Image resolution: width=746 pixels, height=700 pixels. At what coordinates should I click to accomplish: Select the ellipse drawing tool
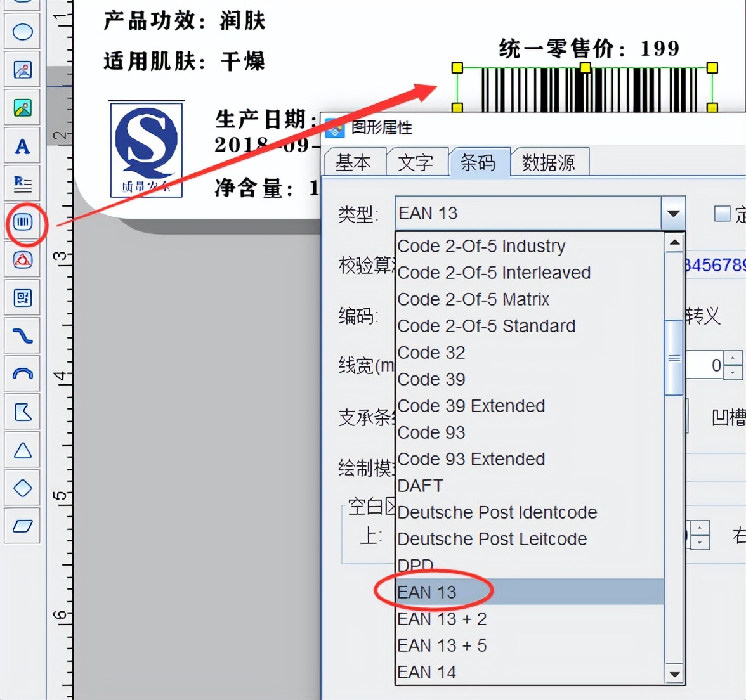(x=22, y=32)
